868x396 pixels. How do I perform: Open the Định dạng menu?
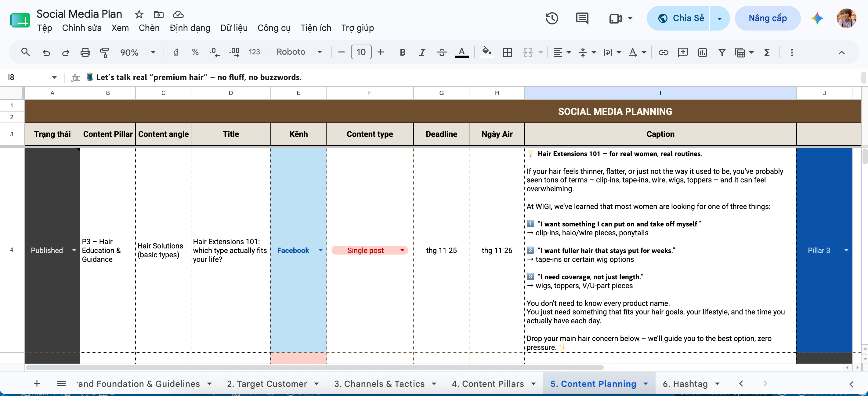(190, 28)
